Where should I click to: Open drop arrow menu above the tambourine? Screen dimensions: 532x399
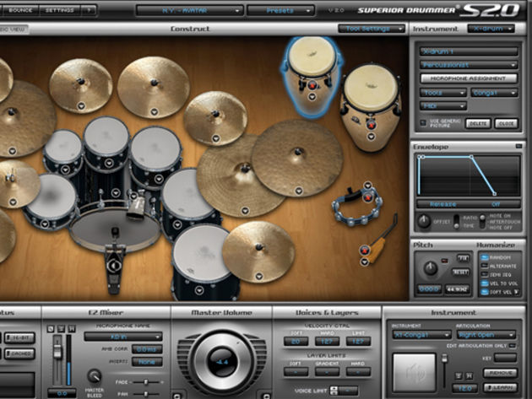click(x=368, y=185)
